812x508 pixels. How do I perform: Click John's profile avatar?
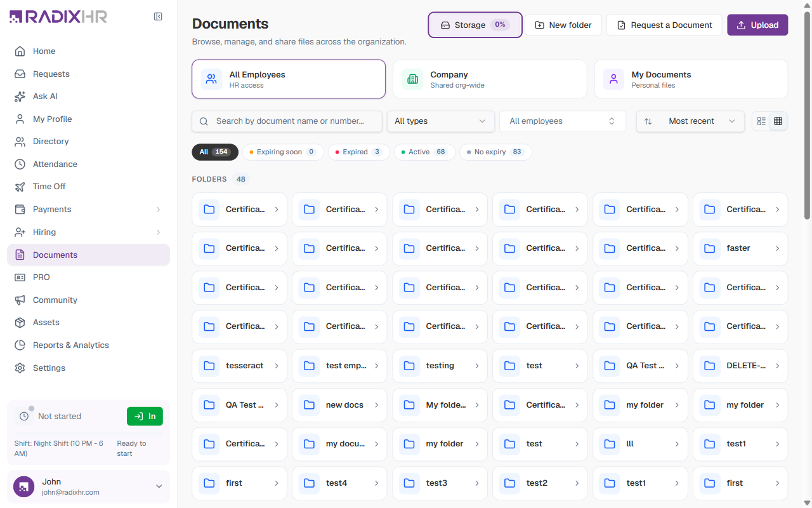point(24,486)
